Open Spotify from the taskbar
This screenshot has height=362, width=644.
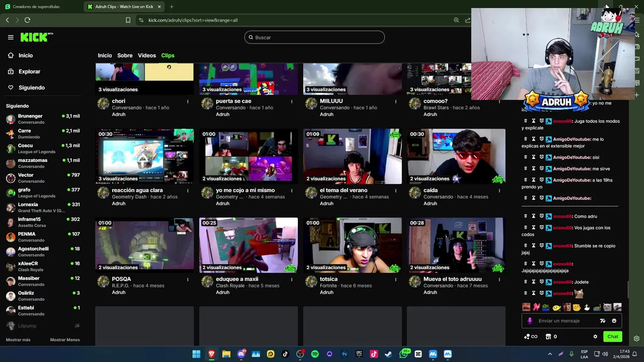[x=315, y=354]
